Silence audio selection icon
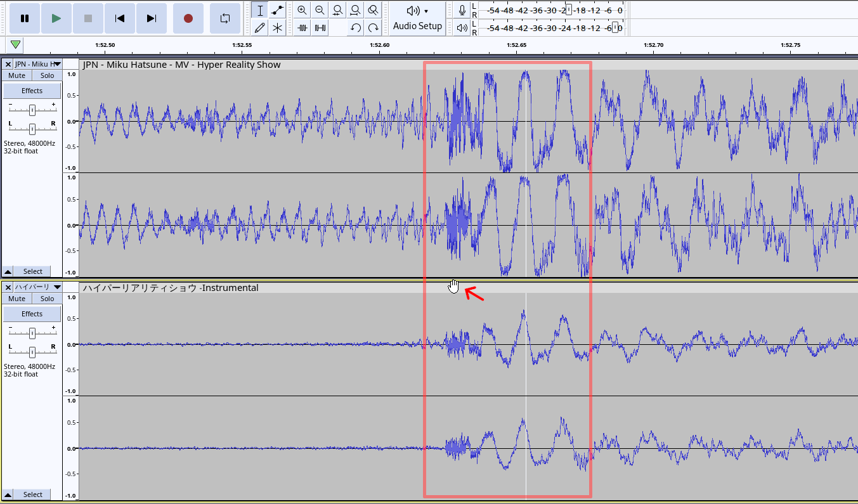Viewport: 858px width, 504px height. tap(320, 28)
